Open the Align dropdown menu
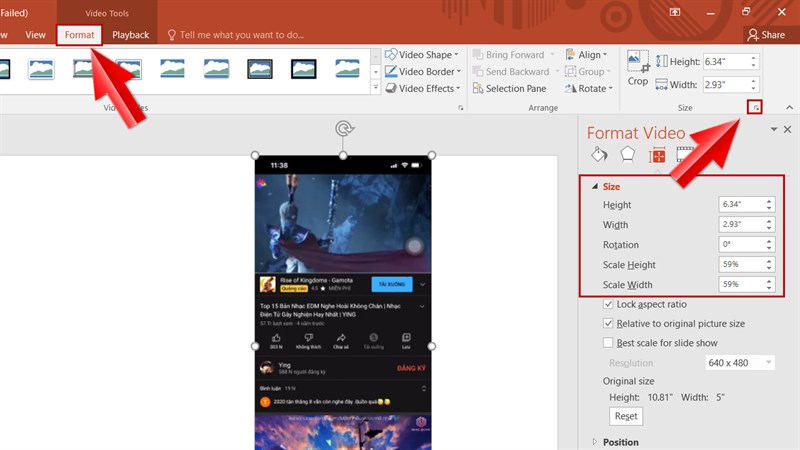Viewport: 800px width, 450px height. 586,55
